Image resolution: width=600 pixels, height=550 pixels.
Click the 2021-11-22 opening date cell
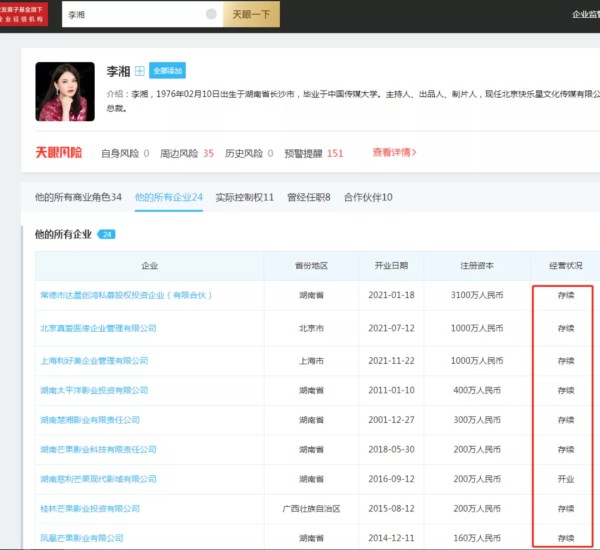coord(391,361)
